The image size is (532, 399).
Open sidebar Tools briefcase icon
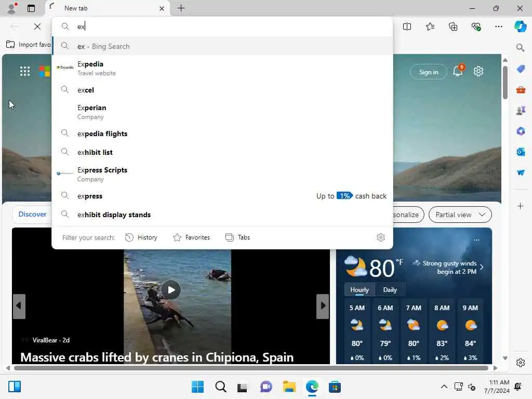pos(521,90)
